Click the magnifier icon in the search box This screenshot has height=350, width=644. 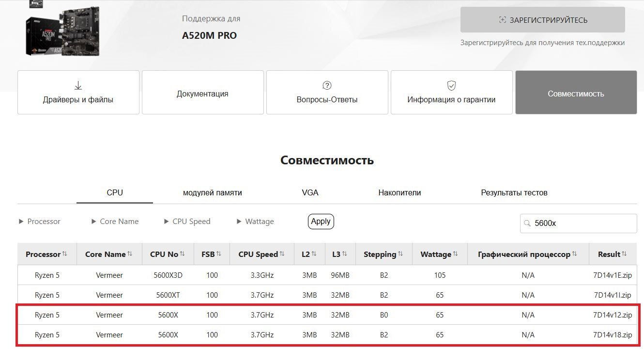527,223
